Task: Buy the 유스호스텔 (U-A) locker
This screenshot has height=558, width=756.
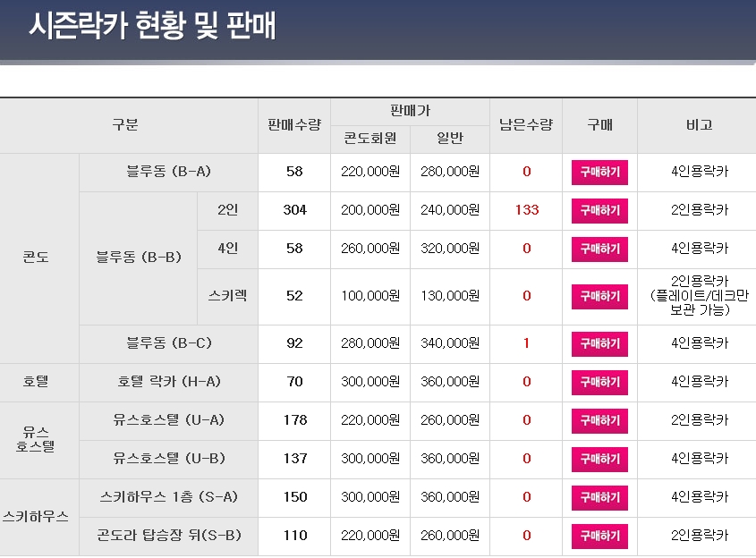Action: tap(599, 420)
